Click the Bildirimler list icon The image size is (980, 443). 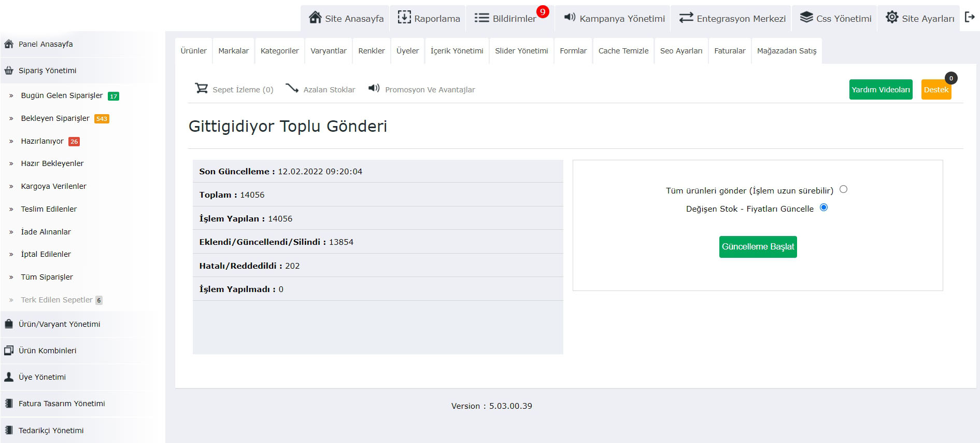[x=481, y=18]
